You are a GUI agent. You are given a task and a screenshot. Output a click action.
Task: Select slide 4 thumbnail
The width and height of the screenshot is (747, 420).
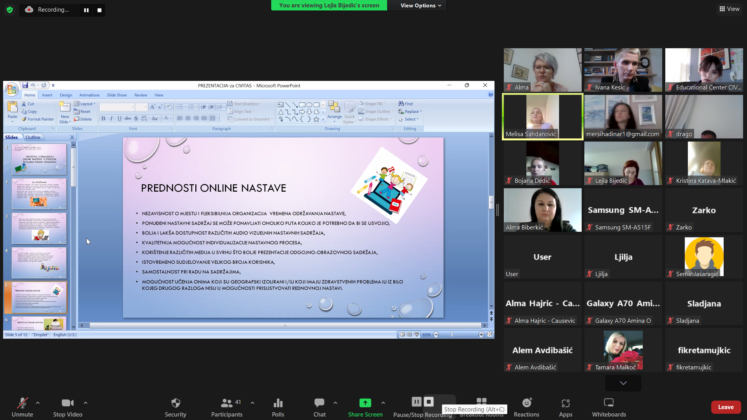coord(39,262)
